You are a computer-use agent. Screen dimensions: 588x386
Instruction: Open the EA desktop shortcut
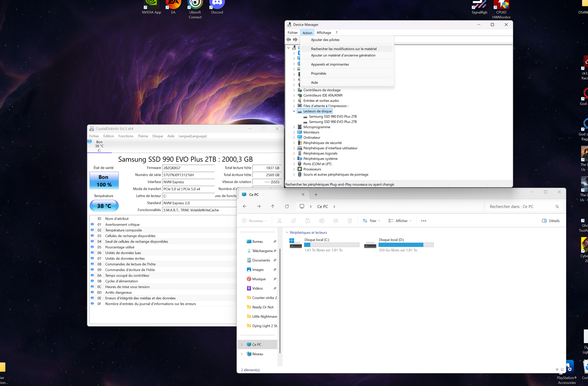pyautogui.click(x=173, y=7)
